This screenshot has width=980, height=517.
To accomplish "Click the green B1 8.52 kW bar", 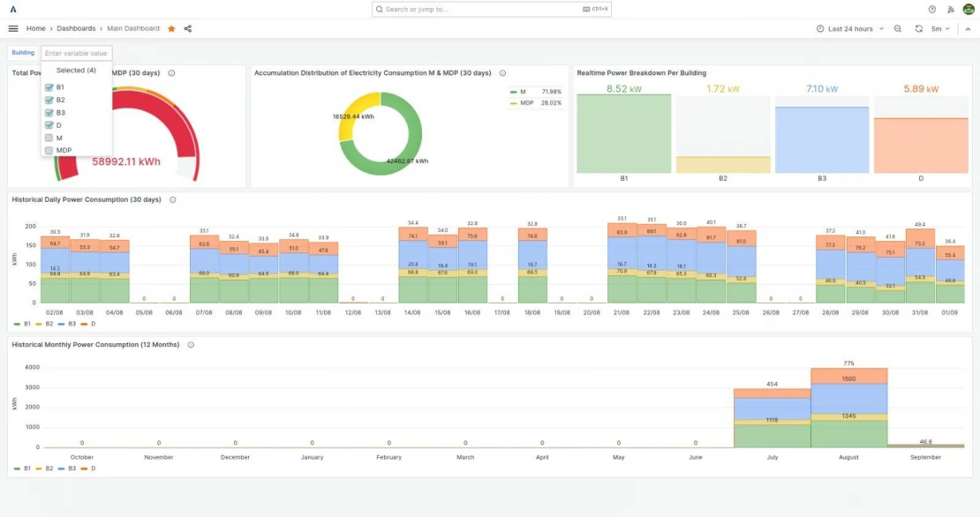I will pos(623,133).
